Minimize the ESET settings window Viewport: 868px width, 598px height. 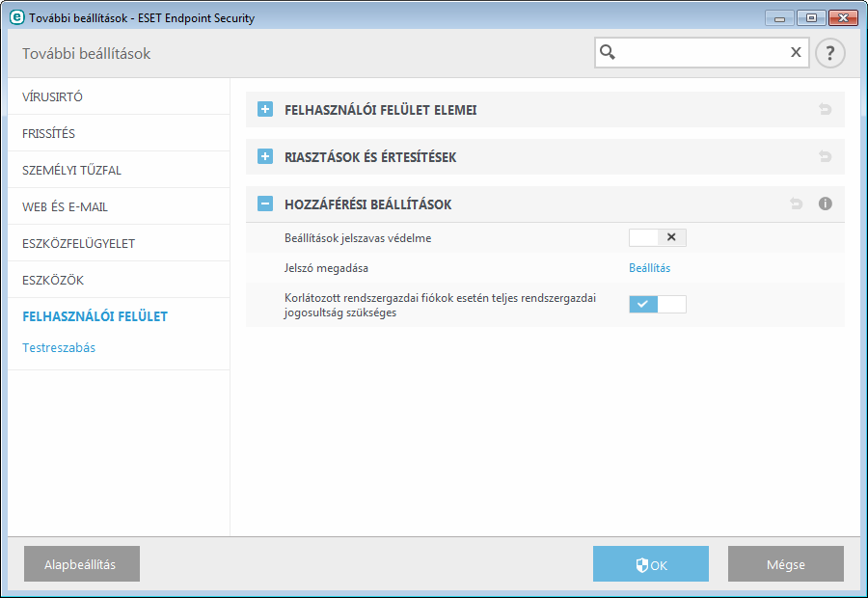coord(779,18)
